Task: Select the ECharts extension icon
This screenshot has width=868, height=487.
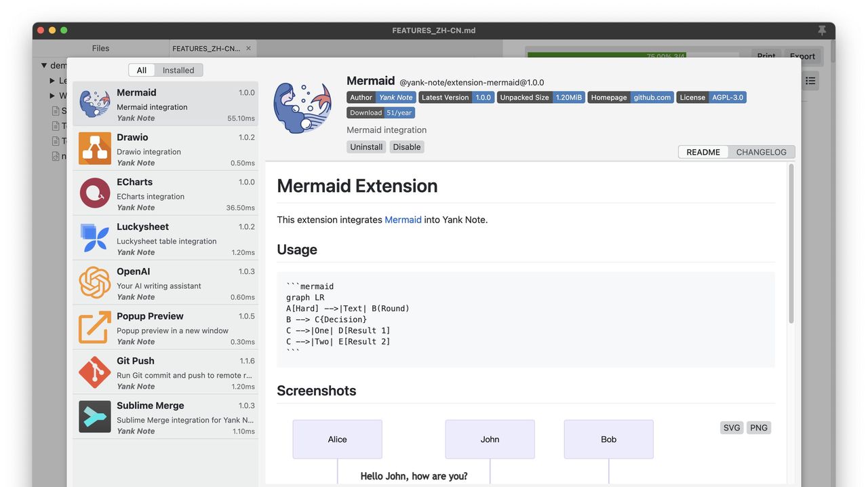Action: tap(95, 193)
